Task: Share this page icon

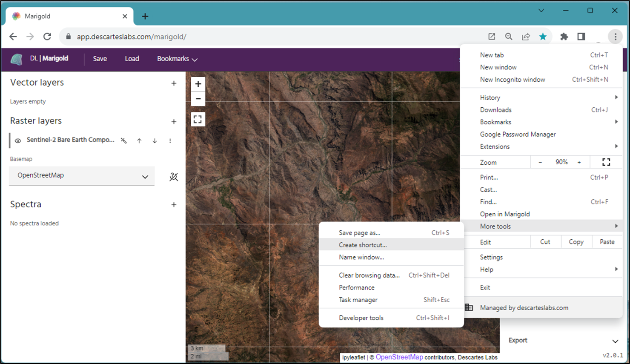Action: point(526,37)
